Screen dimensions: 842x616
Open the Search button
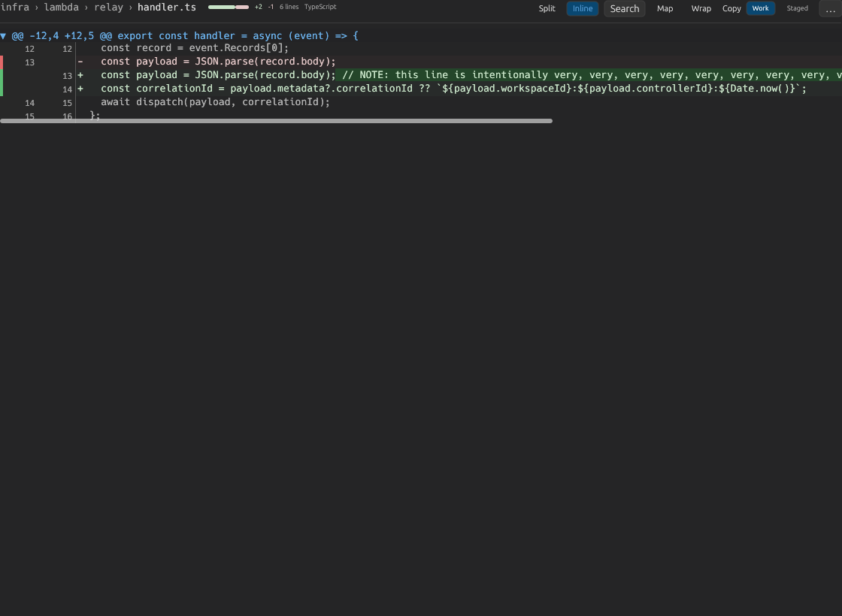[x=625, y=8]
